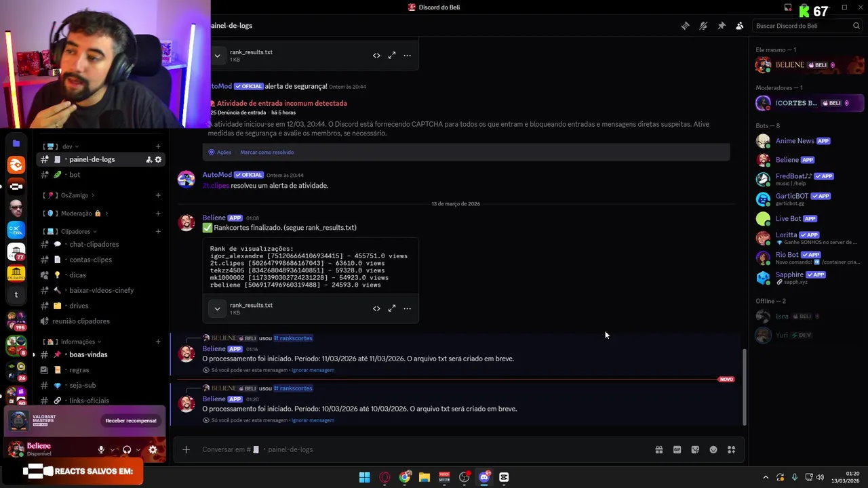Open microphone options dropdown arrow
868x488 pixels.
pos(113,449)
